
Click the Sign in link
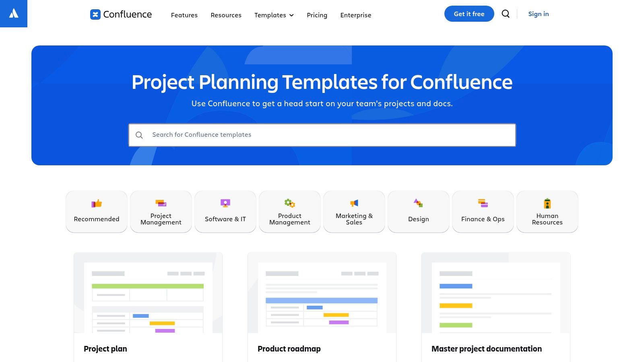[539, 14]
